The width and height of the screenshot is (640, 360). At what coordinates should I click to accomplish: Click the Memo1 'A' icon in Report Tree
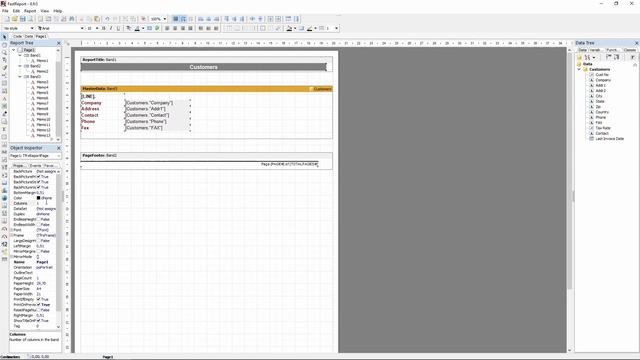[33, 60]
